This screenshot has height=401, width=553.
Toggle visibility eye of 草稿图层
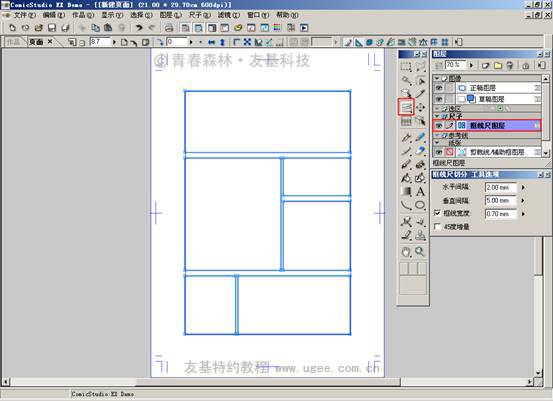(439, 99)
